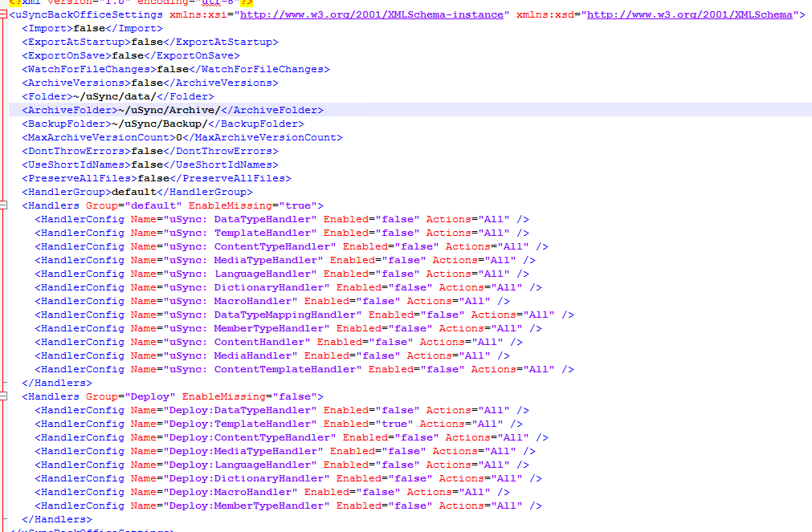812x532 pixels.
Task: Click the Handlers Group="default" EnableMissing line
Action: [173, 205]
